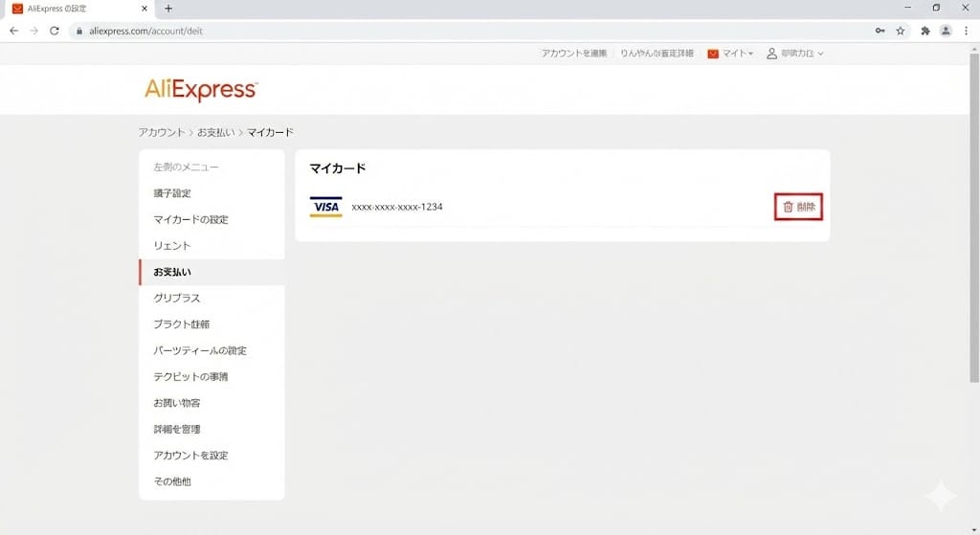
Task: Go to お支払い in the breadcrumb
Action: click(x=215, y=132)
